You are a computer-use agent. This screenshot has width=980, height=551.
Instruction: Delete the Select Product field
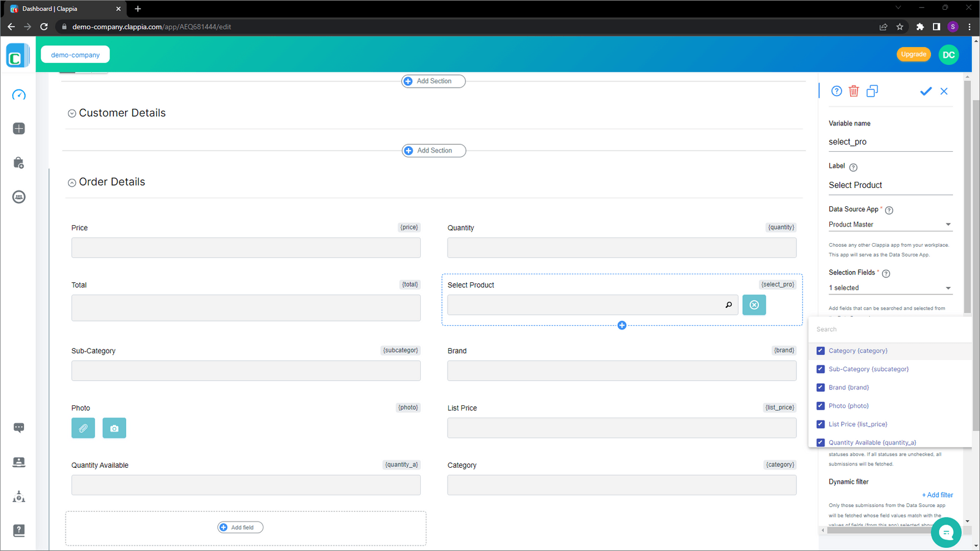point(854,91)
